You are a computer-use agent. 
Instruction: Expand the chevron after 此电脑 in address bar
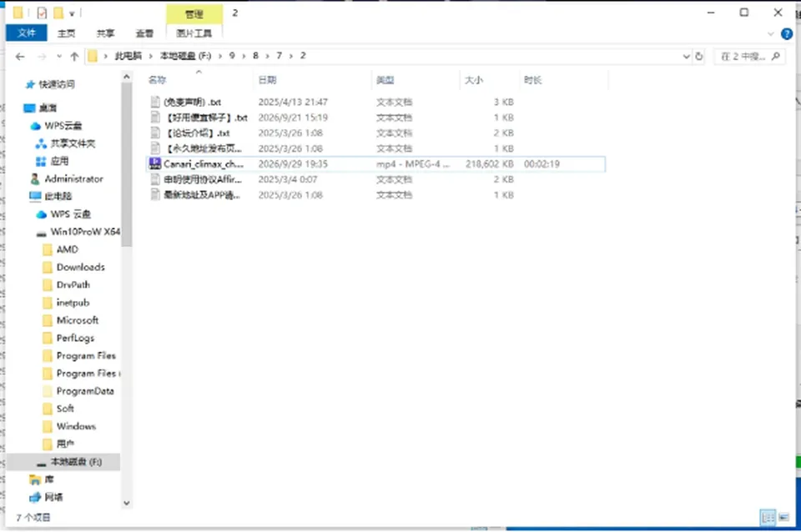(x=151, y=56)
